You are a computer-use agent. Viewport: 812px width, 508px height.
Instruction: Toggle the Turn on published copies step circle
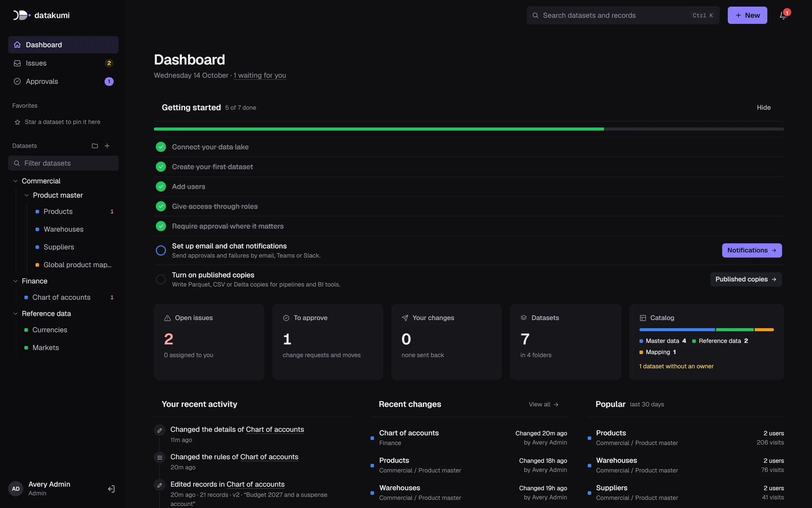(161, 279)
